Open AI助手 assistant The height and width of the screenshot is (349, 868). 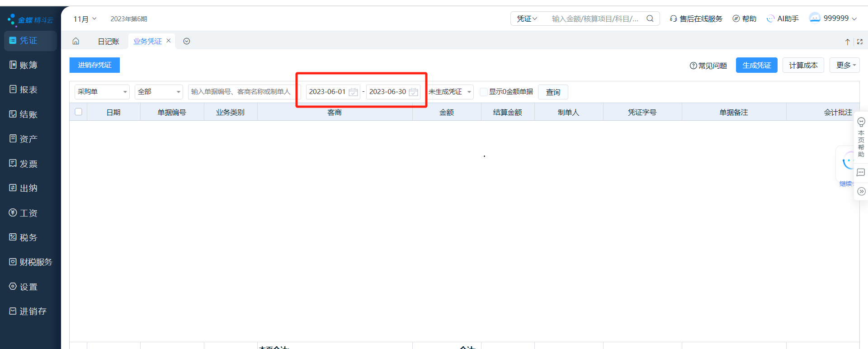[x=783, y=19]
